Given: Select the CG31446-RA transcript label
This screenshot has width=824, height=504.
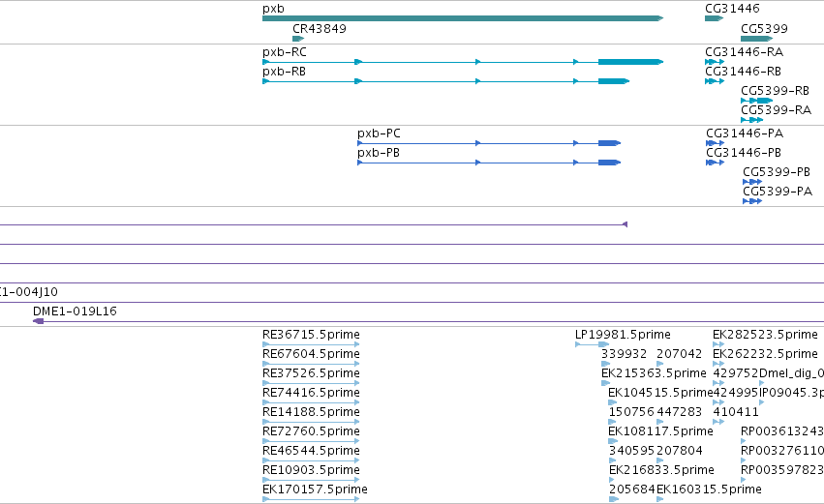Looking at the screenshot, I should pyautogui.click(x=744, y=52).
